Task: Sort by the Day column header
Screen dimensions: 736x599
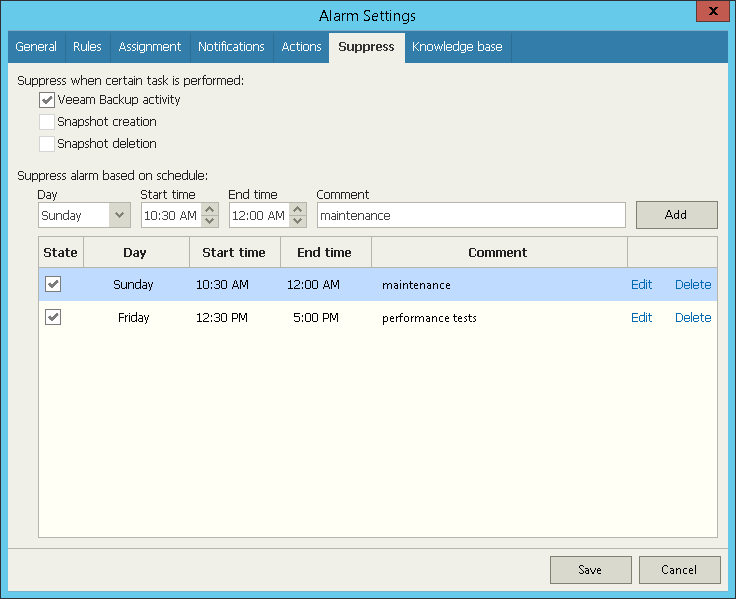Action: (x=136, y=253)
